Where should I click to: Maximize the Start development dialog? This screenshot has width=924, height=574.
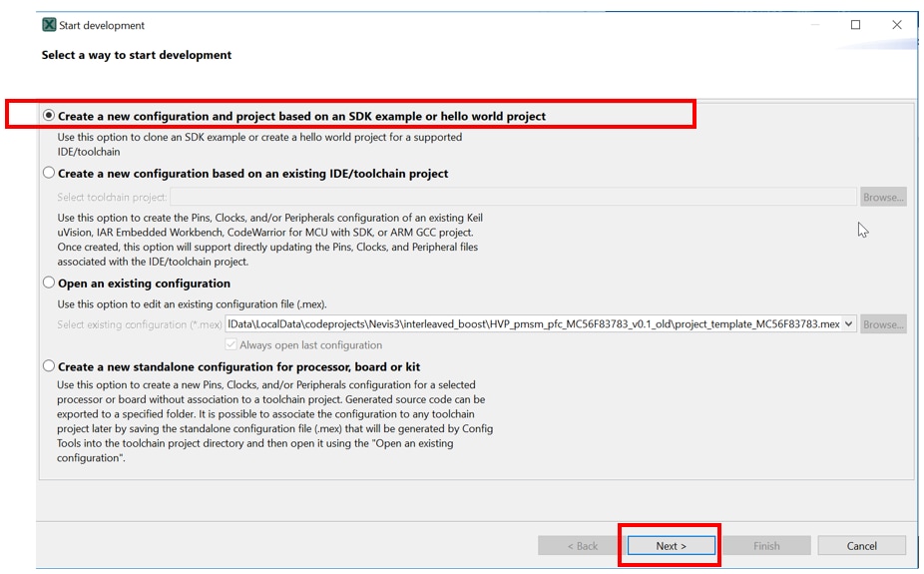(x=855, y=25)
